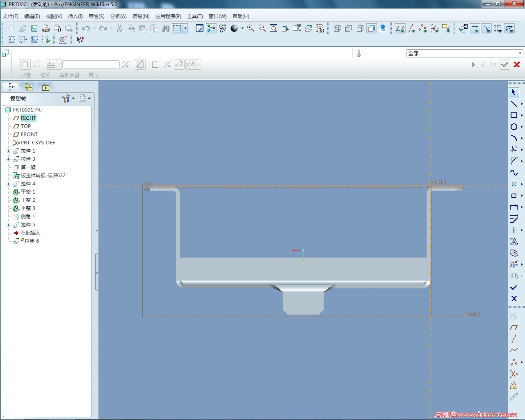Click the blue checkmark to finish sketch

(x=514, y=288)
